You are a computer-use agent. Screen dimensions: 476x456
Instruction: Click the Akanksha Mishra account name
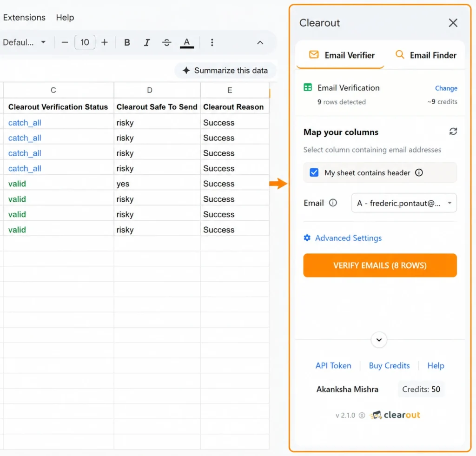347,389
